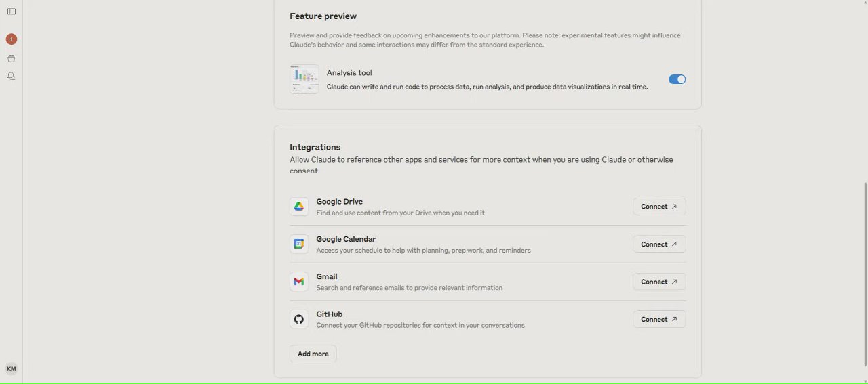Connect Gmail integration

click(x=658, y=282)
